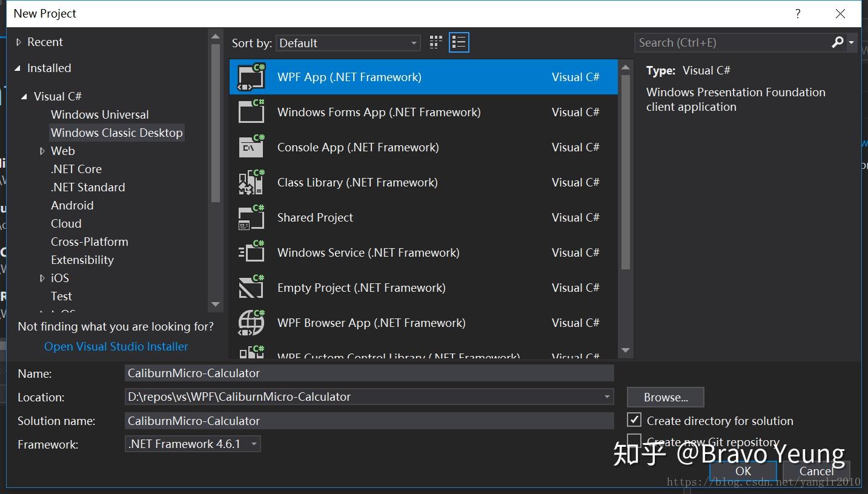Open the search options dropdown arrow
This screenshot has height=494, width=868.
click(x=852, y=42)
